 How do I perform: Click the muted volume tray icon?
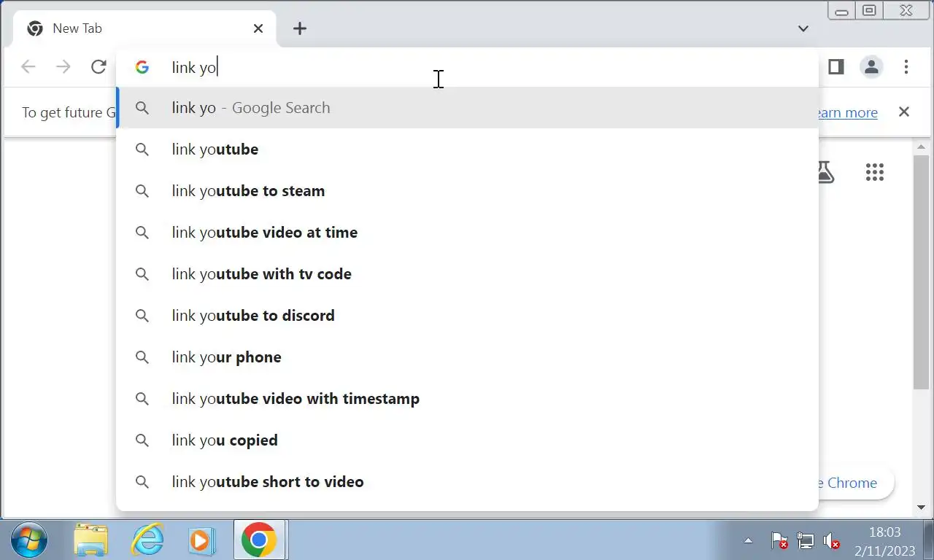click(831, 541)
